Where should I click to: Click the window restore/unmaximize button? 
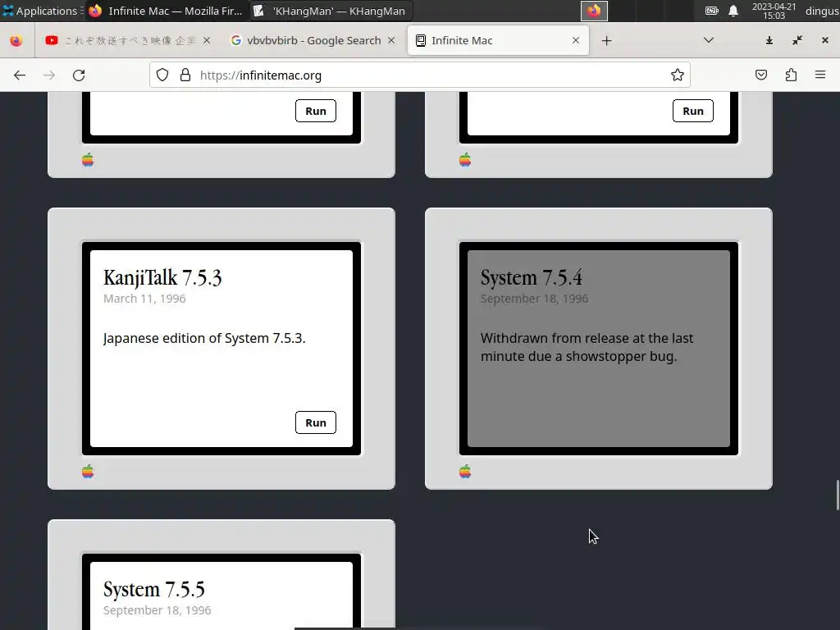click(x=797, y=40)
